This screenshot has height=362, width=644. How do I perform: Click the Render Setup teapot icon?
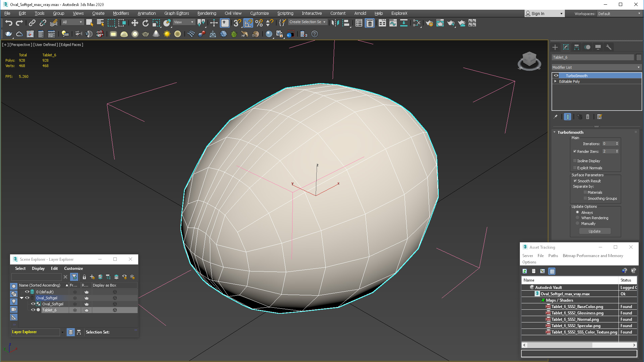coord(429,23)
